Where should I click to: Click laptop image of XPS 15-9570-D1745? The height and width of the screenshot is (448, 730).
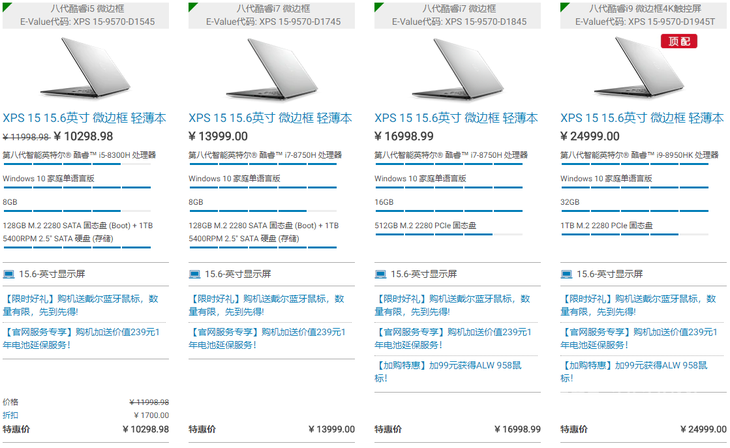tap(271, 68)
